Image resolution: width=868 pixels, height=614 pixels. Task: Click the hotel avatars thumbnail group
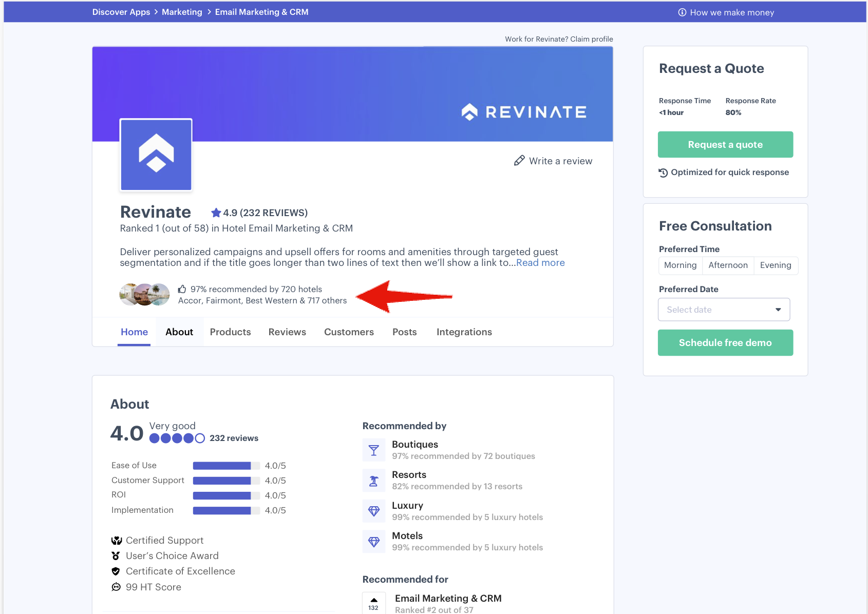tap(144, 295)
